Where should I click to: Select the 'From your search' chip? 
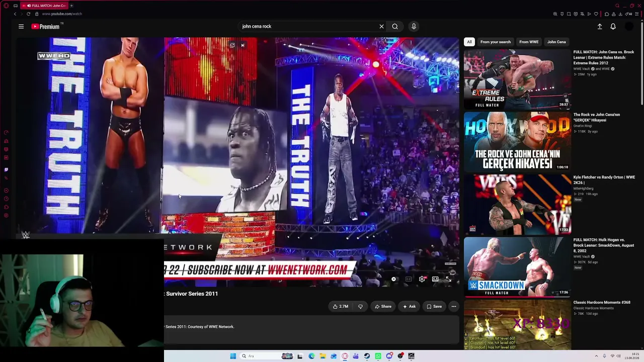[x=496, y=42]
